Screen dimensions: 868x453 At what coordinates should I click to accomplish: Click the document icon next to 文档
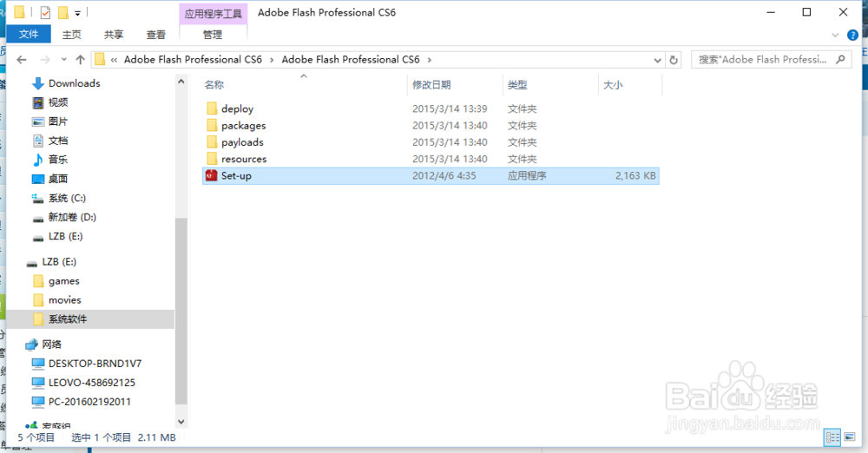37,141
